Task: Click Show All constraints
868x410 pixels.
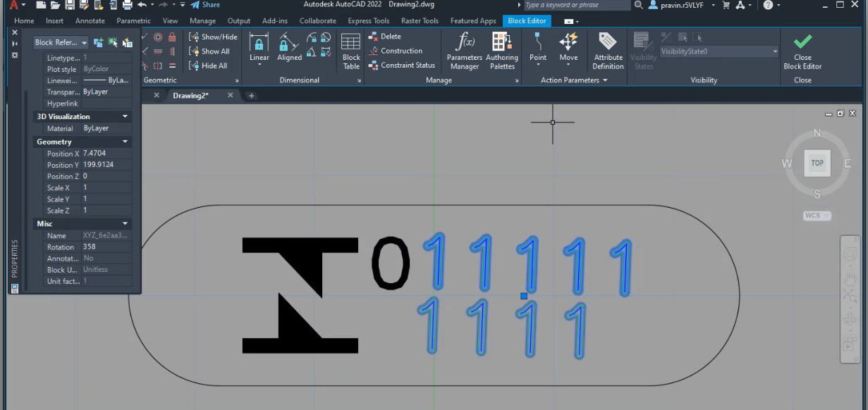Action: click(209, 51)
